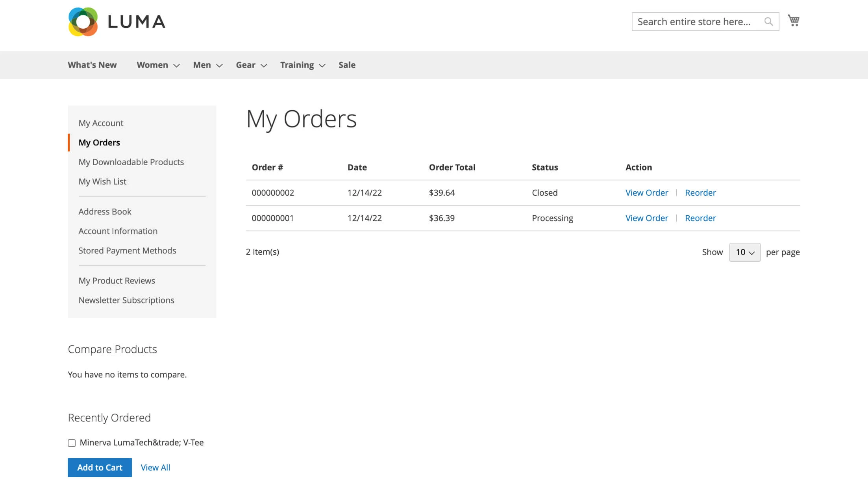Open the per page Show dropdown
Screen dimensions: 868x490
pos(744,252)
